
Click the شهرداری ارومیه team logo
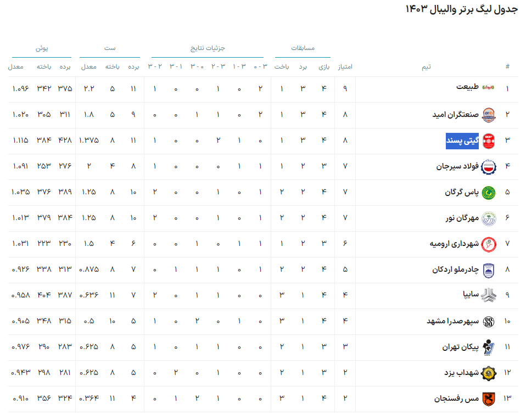tap(489, 244)
